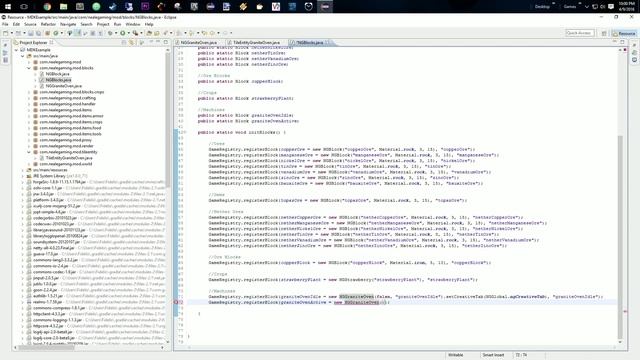This screenshot has height=360, width=640.
Task: Click the editor vertical scrollbar
Action: (x=620, y=237)
